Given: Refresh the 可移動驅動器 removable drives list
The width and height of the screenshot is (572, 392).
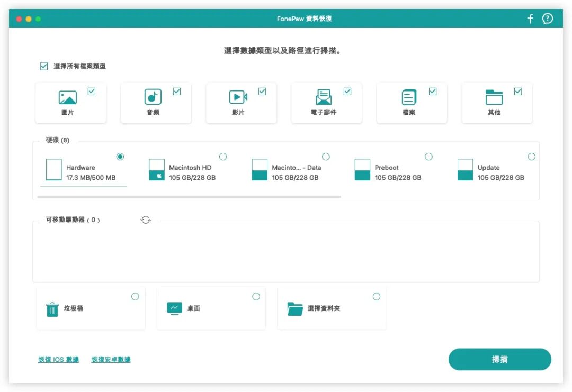Looking at the screenshot, I should point(146,220).
